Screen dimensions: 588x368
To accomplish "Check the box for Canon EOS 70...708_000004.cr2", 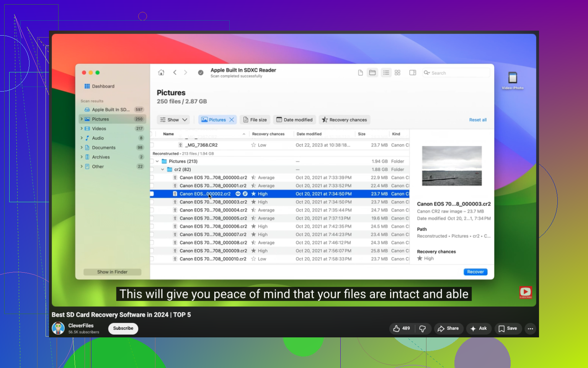I will coord(152,210).
